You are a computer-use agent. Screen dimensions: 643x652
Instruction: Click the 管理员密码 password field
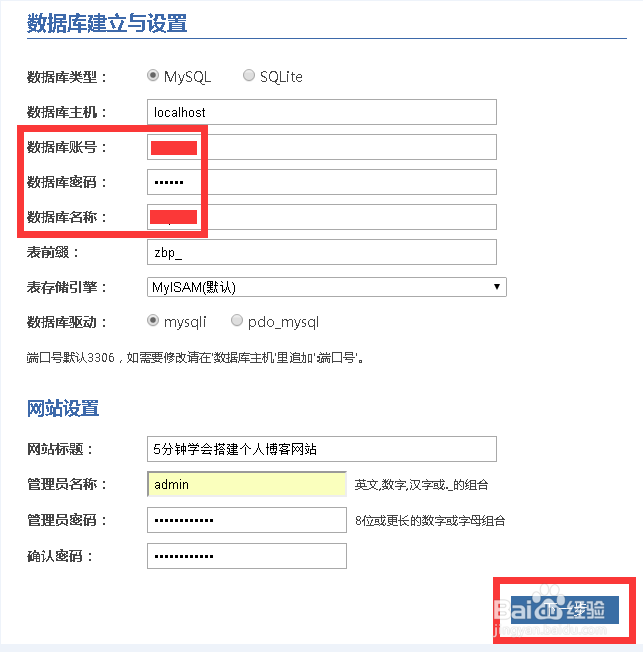pos(246,520)
